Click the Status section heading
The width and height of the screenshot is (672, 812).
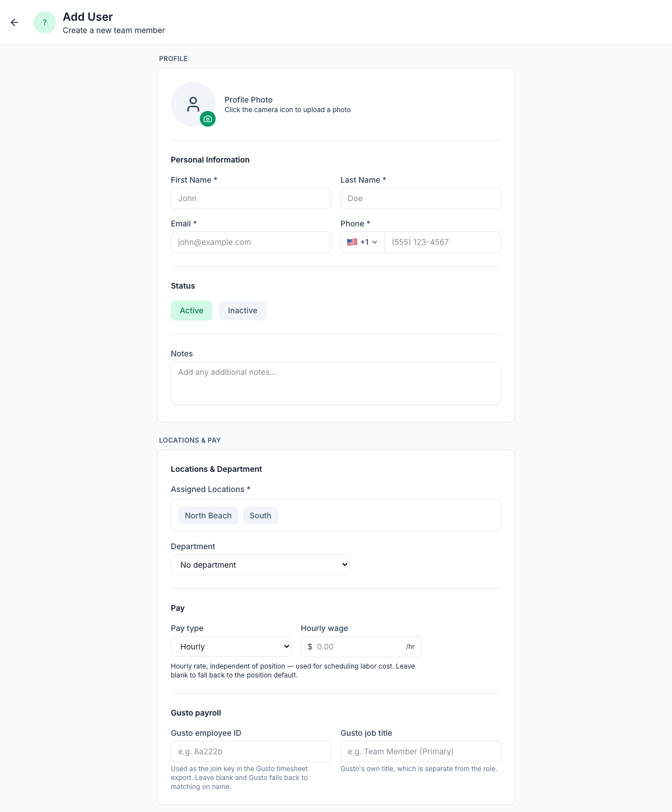pos(183,286)
